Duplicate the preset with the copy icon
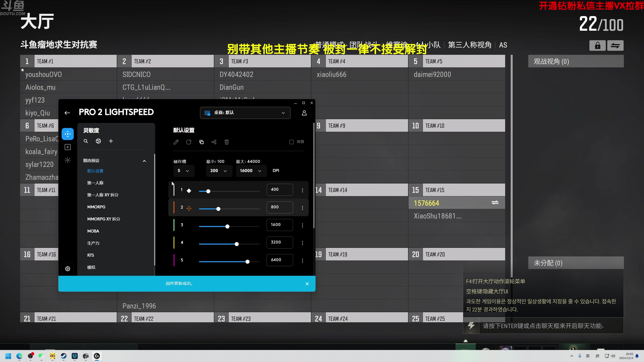This screenshot has width=644, height=362. (201, 142)
